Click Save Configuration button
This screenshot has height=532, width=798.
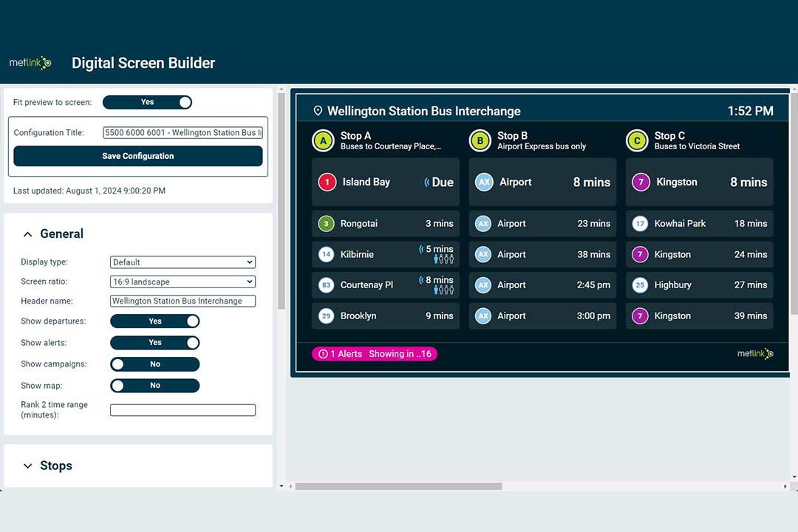click(x=138, y=156)
